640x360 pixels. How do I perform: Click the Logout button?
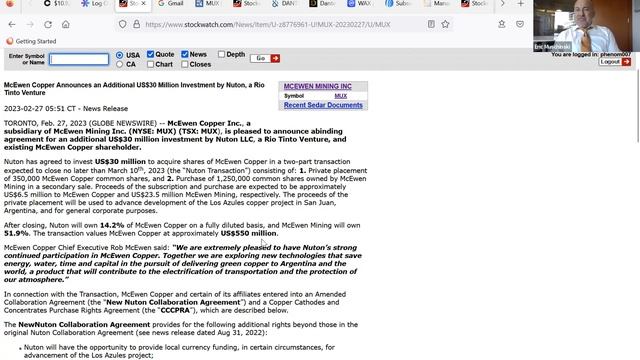tap(611, 62)
